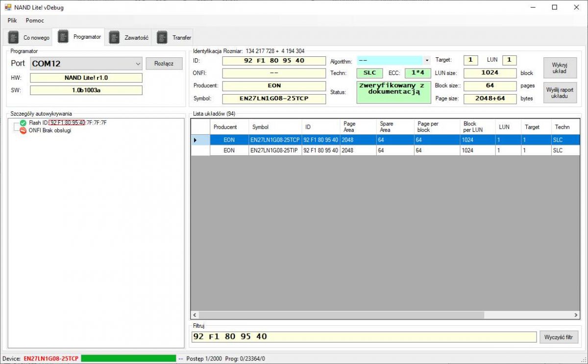
Task: Click the ID cell in the EN27LN1G08-25TIP row
Action: click(x=321, y=150)
